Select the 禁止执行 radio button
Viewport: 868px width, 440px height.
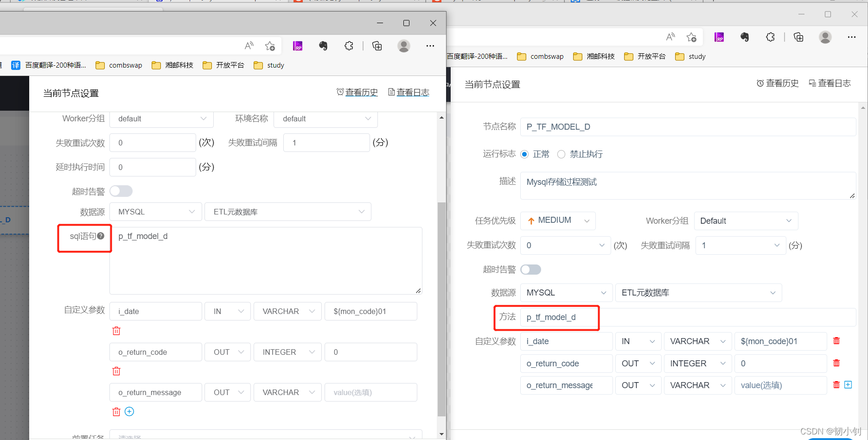(561, 154)
